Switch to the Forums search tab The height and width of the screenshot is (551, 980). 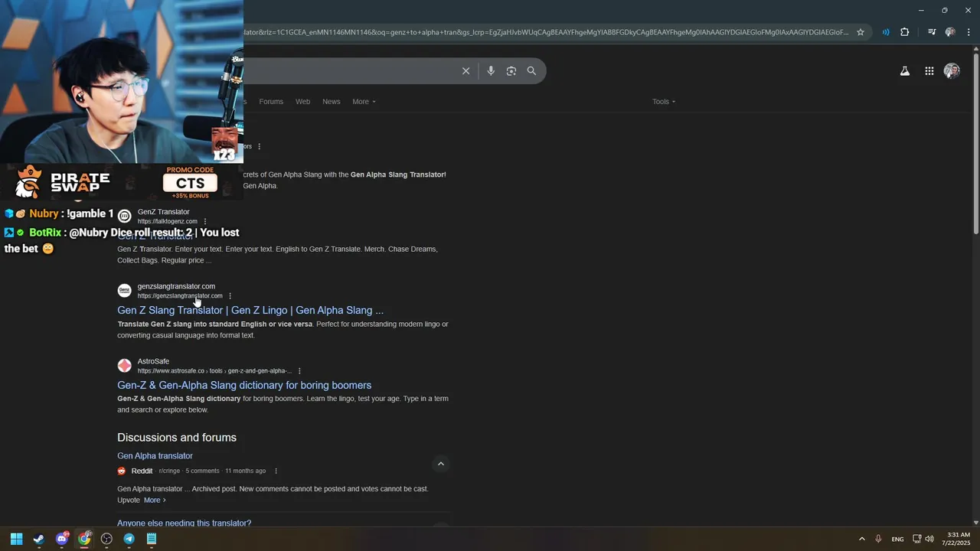coord(271,102)
